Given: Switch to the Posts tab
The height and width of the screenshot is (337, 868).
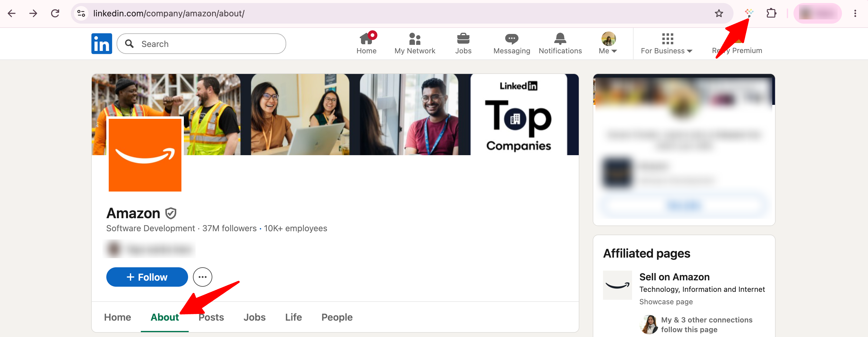Looking at the screenshot, I should click(x=211, y=317).
